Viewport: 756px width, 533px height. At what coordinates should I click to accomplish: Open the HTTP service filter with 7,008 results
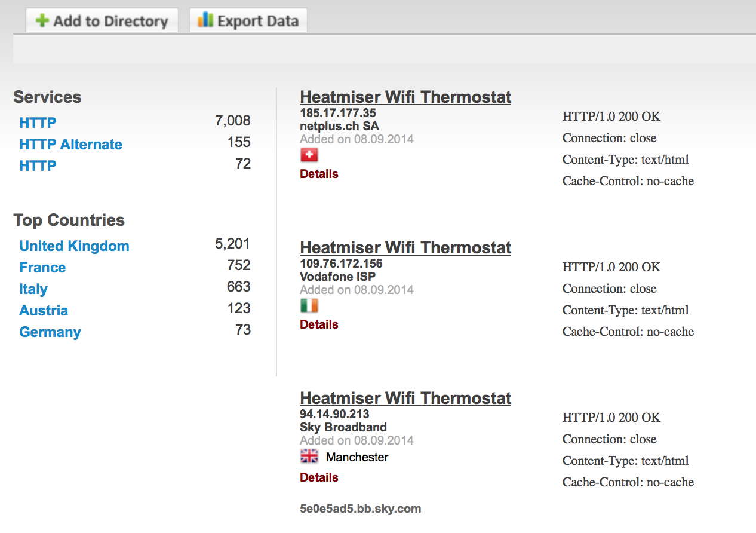(38, 122)
